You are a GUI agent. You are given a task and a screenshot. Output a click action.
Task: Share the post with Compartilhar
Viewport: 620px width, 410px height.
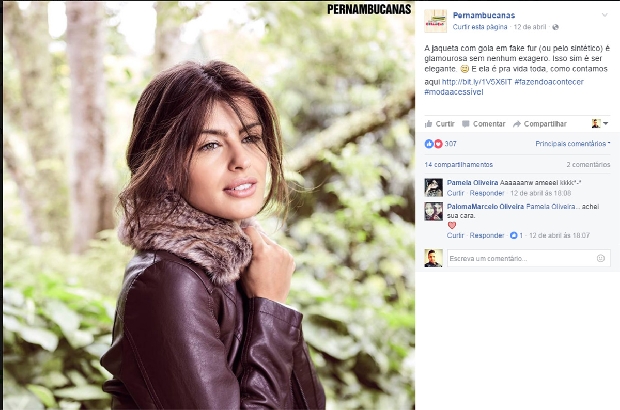pos(540,124)
